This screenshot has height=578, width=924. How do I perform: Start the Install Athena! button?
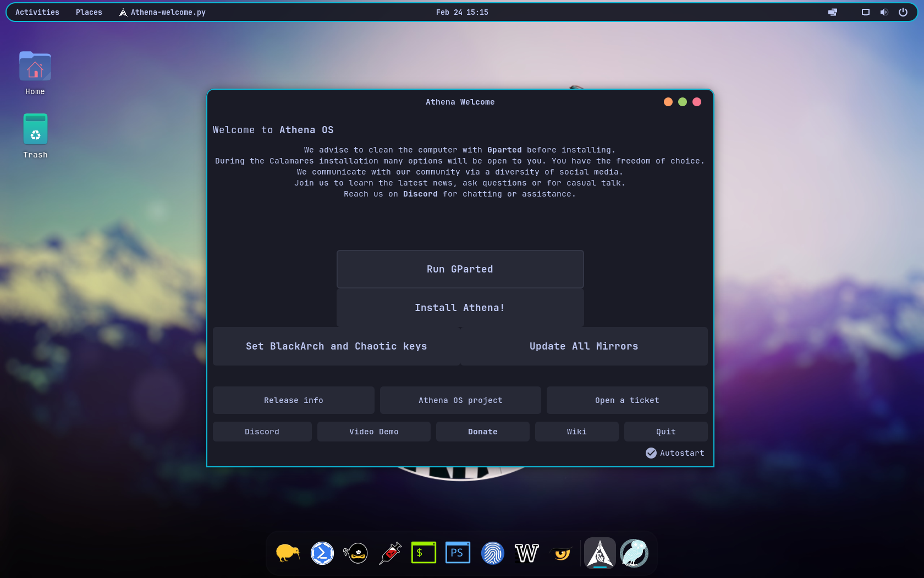pos(460,308)
